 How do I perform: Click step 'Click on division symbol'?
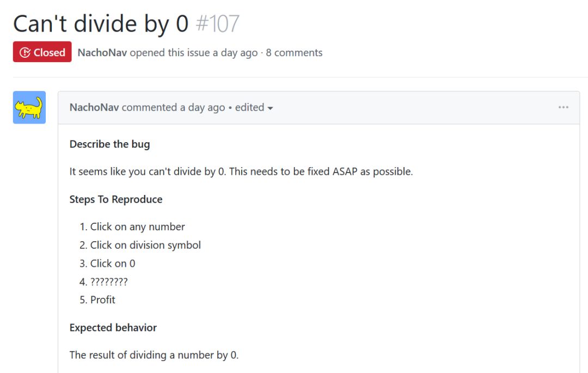point(145,245)
